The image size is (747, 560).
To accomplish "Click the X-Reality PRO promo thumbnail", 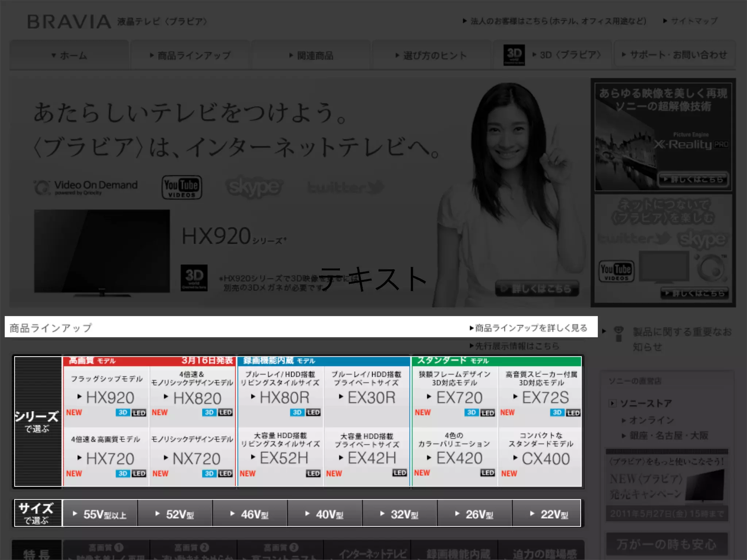I will (x=663, y=137).
